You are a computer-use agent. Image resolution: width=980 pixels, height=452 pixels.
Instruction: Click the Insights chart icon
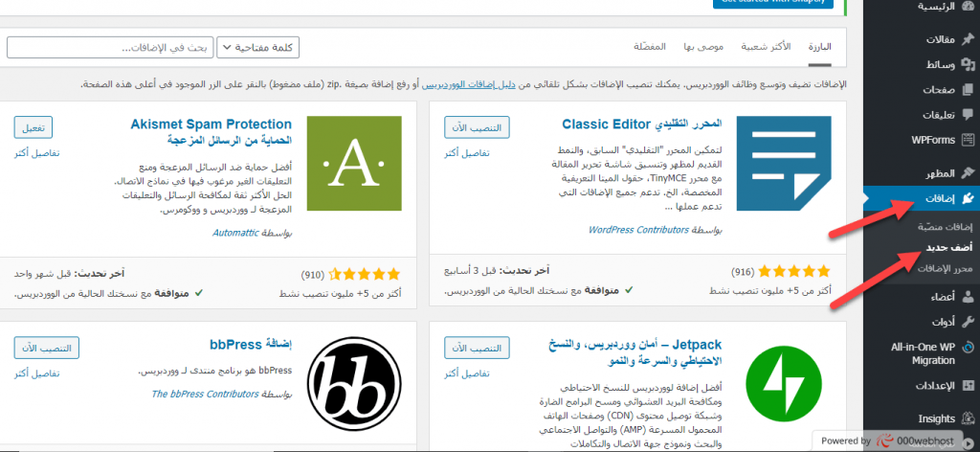click(x=969, y=418)
